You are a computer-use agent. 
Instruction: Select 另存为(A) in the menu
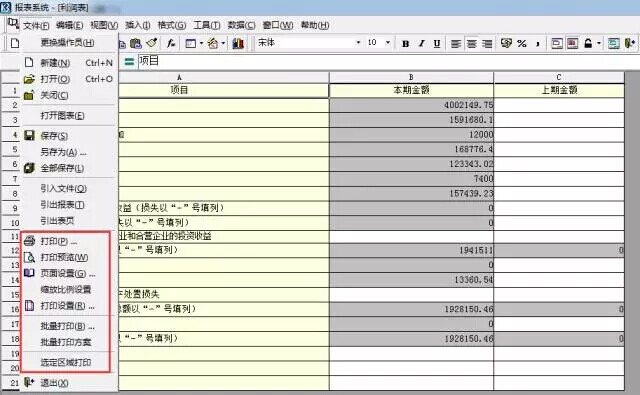pos(64,152)
